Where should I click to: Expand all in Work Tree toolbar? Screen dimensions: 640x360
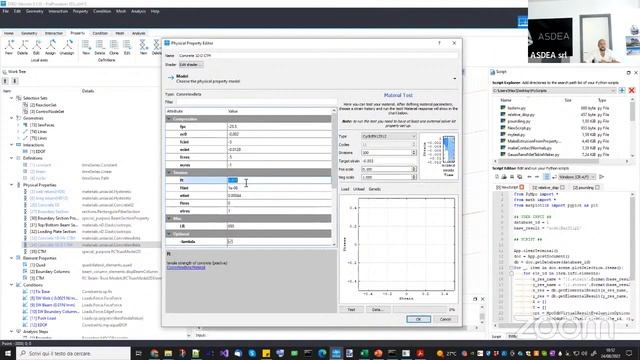click(15, 81)
